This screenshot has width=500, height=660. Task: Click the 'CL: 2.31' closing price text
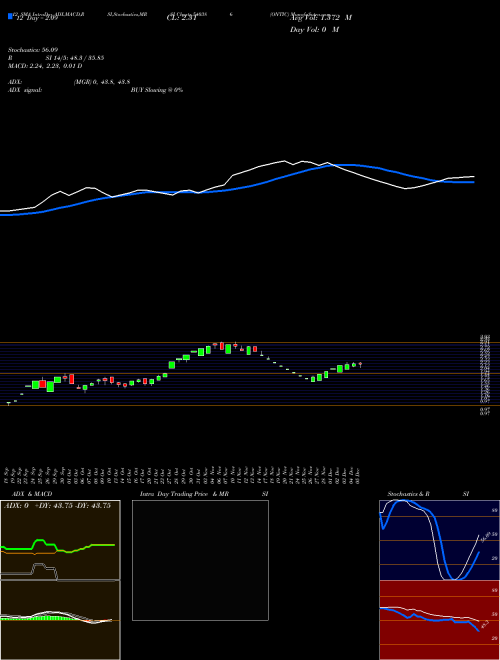[181, 18]
